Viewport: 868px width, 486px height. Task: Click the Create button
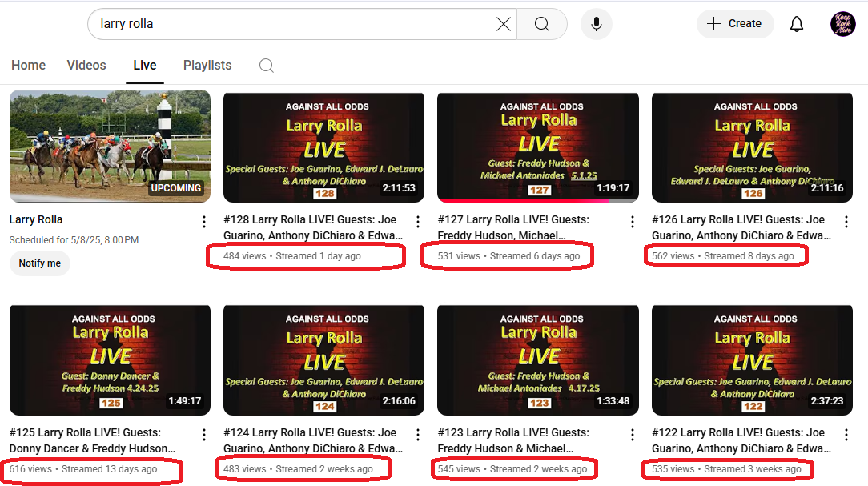tap(735, 24)
